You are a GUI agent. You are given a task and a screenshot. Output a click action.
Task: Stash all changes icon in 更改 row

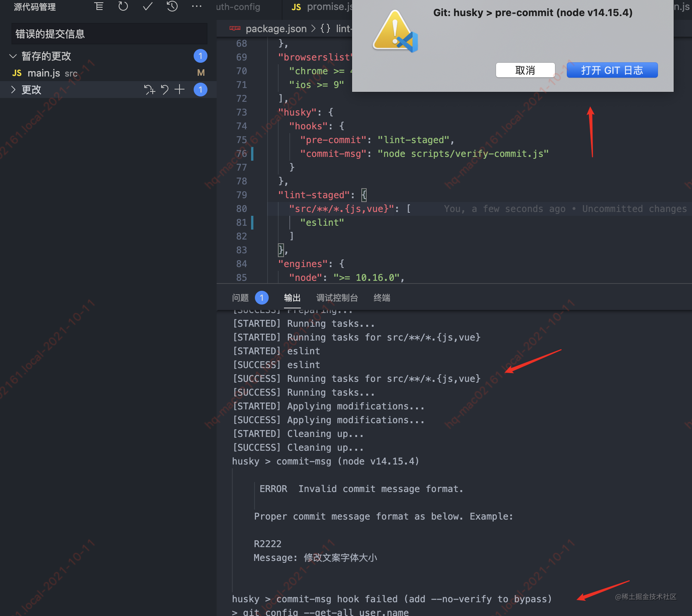tap(149, 90)
